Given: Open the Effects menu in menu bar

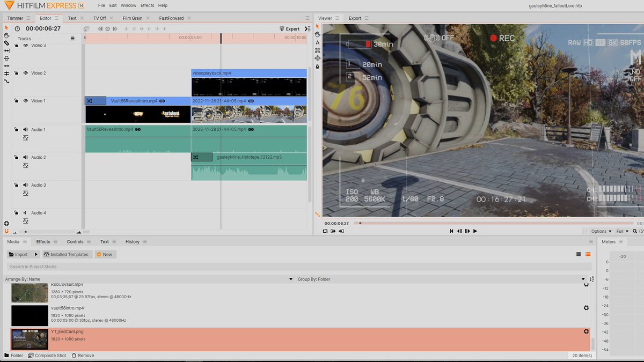Looking at the screenshot, I should (147, 5).
